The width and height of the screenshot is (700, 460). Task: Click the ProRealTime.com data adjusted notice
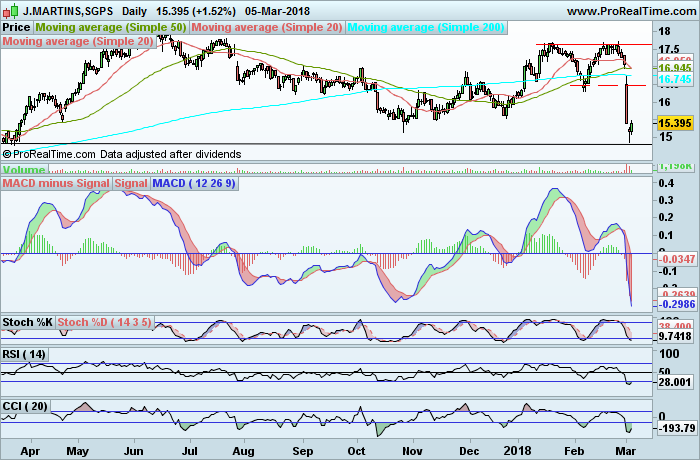[x=122, y=155]
